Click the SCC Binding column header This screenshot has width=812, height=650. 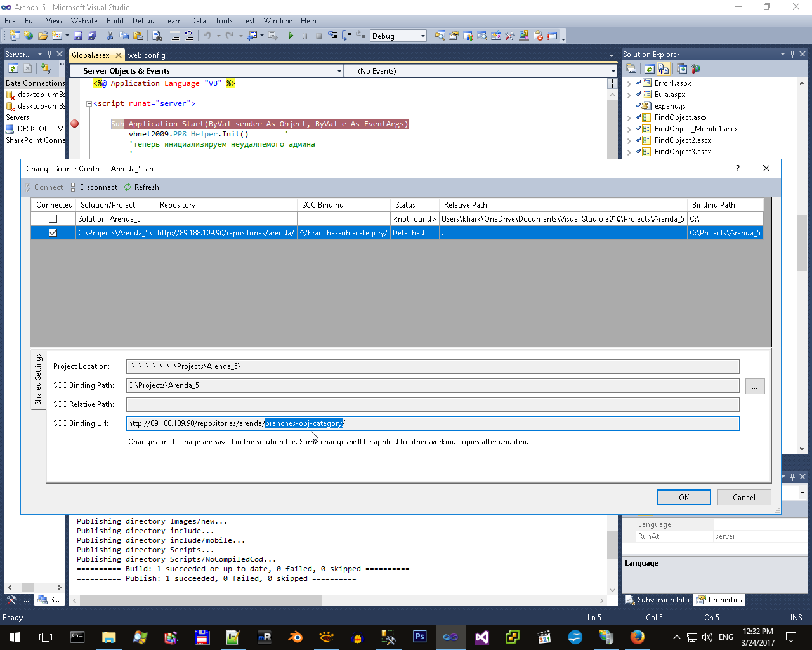click(x=344, y=205)
